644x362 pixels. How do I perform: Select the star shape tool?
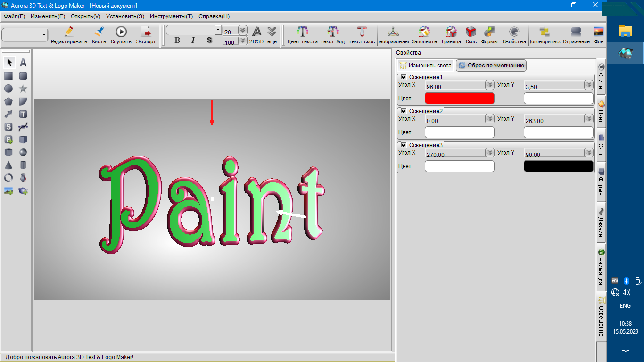click(23, 89)
